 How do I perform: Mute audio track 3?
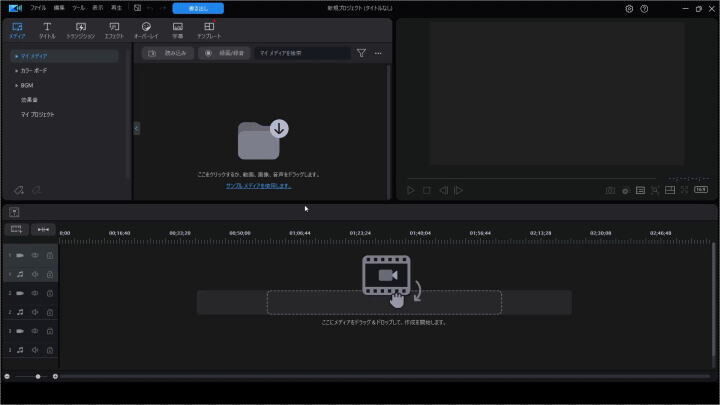(x=35, y=350)
